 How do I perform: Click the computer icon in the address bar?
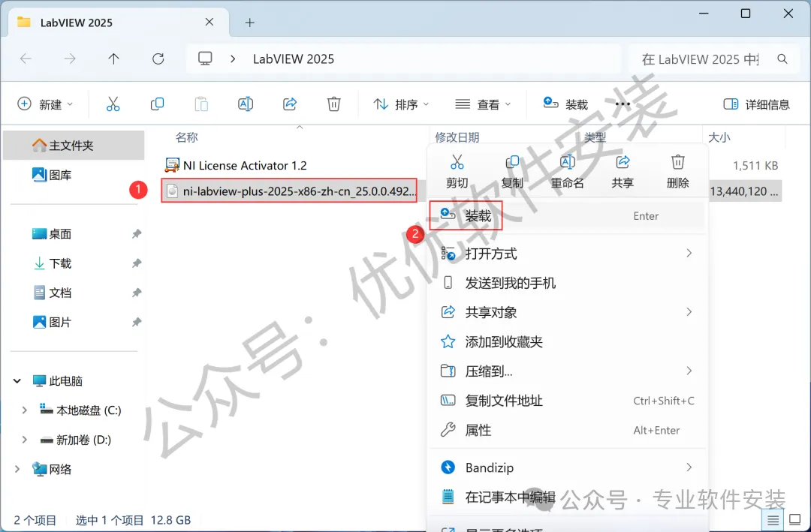tap(205, 59)
